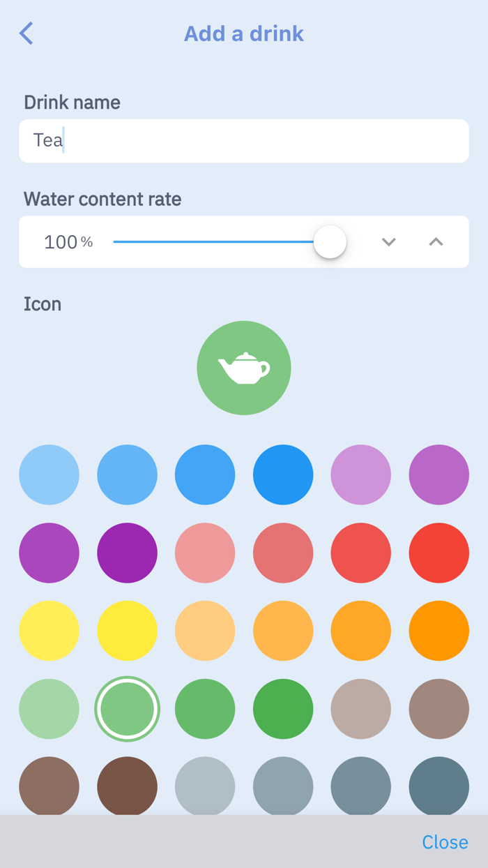Choose the dark brown color swatch
Image resolution: width=488 pixels, height=868 pixels.
click(127, 786)
